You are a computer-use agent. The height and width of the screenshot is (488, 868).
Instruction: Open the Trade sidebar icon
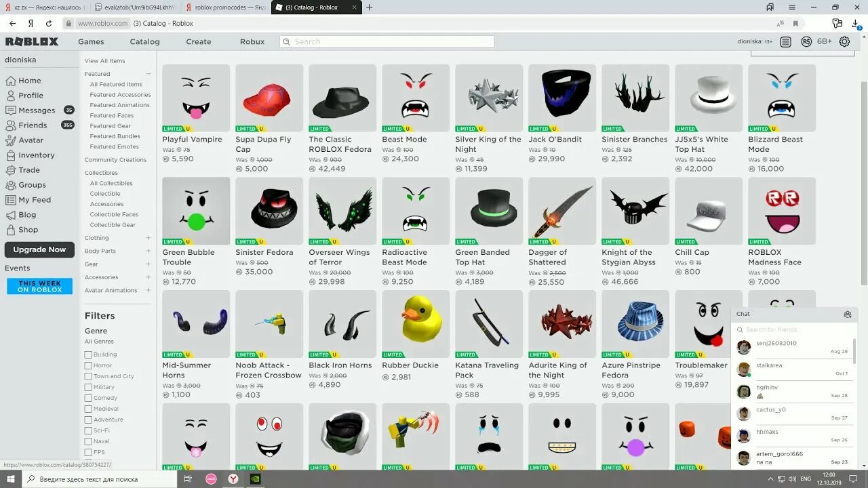(x=10, y=170)
